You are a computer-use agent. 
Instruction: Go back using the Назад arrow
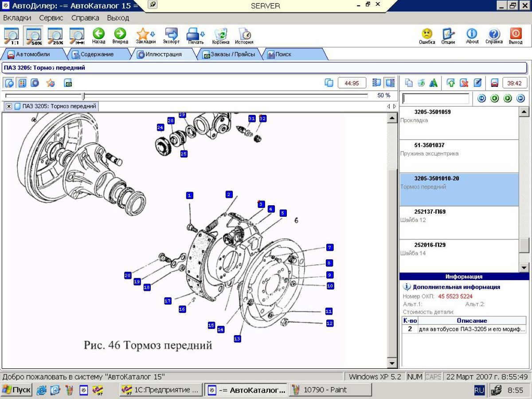(x=98, y=35)
